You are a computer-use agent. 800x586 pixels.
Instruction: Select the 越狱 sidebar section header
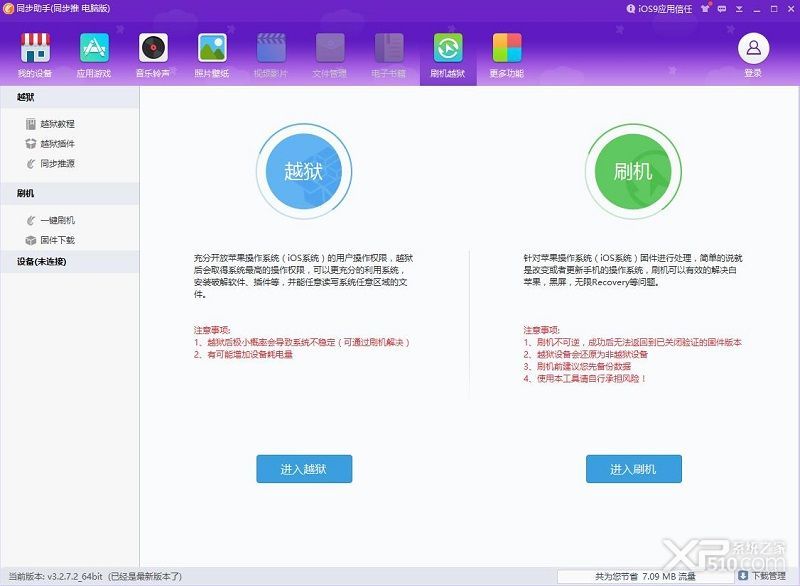pos(69,97)
